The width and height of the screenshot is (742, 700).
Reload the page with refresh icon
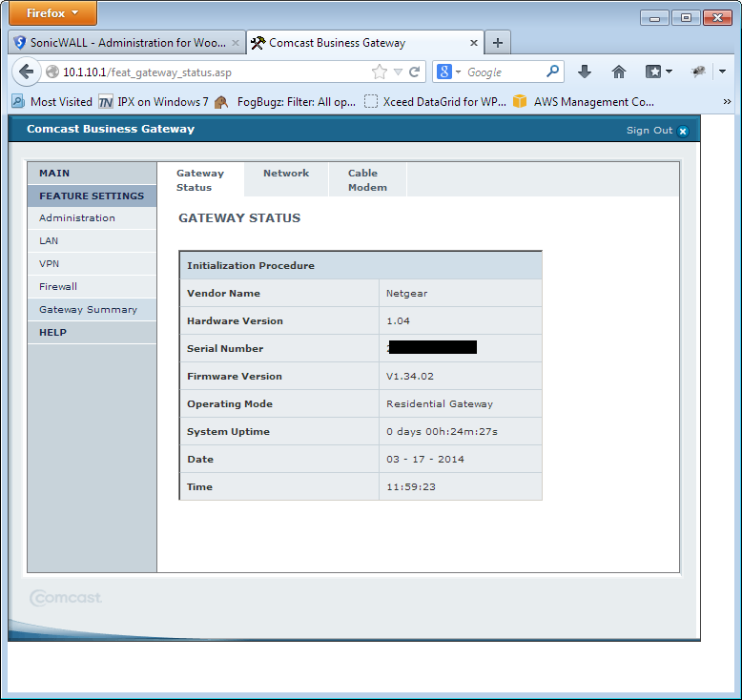(415, 72)
